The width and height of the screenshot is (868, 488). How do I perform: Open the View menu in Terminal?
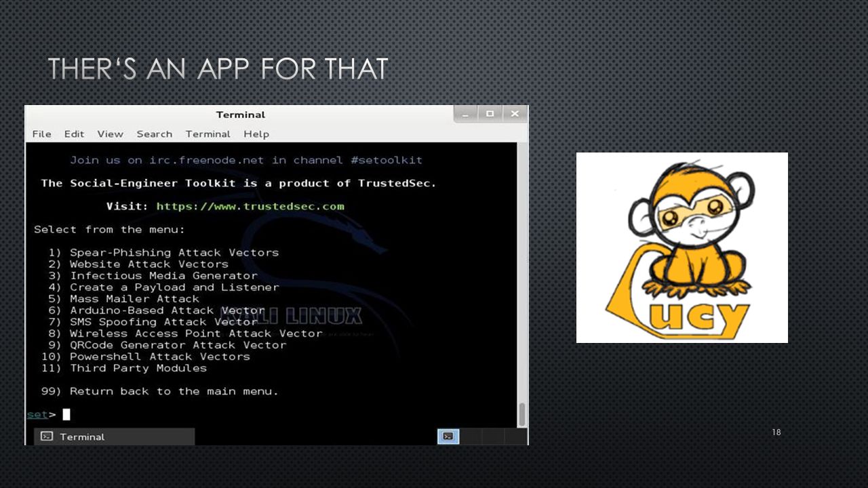[110, 134]
